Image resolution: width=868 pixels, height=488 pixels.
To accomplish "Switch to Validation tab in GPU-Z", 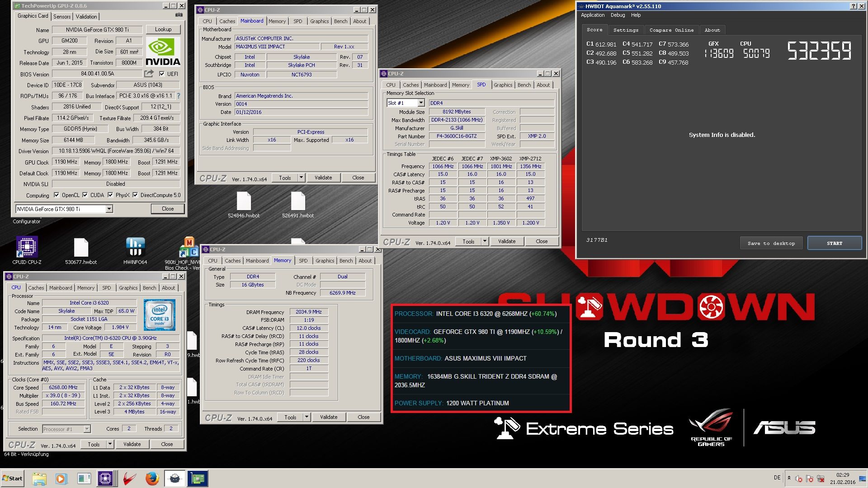I will pyautogui.click(x=86, y=16).
